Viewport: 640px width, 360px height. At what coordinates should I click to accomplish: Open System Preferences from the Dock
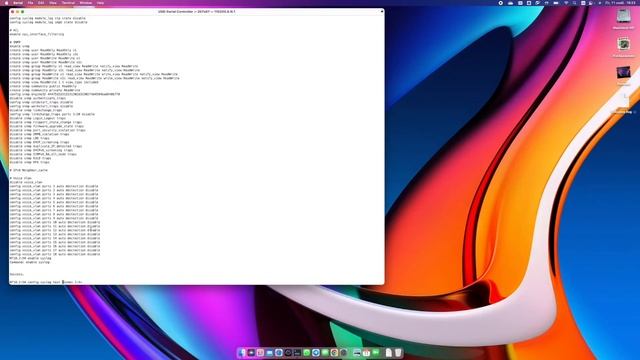(x=343, y=353)
